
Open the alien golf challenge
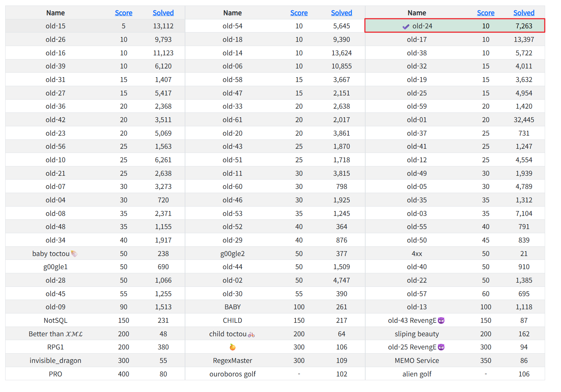[x=417, y=374]
